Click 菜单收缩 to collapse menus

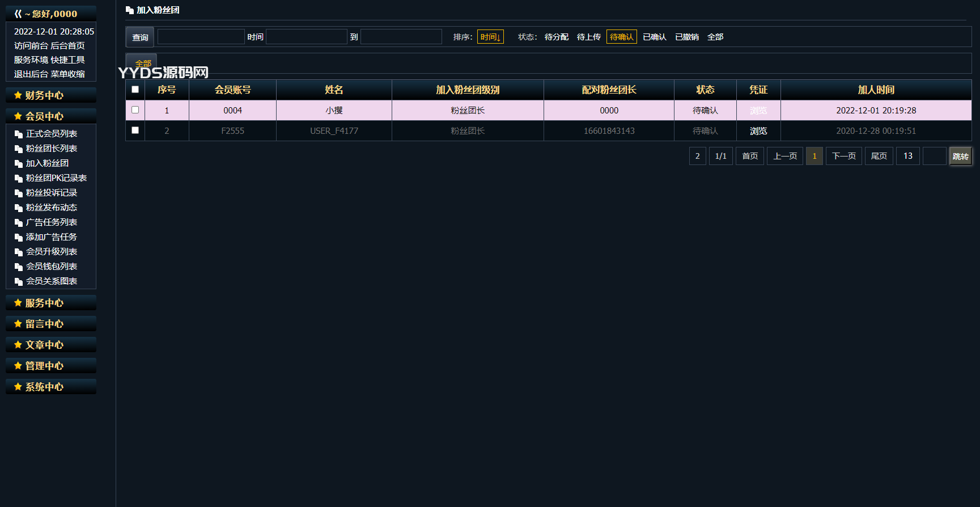(x=67, y=74)
